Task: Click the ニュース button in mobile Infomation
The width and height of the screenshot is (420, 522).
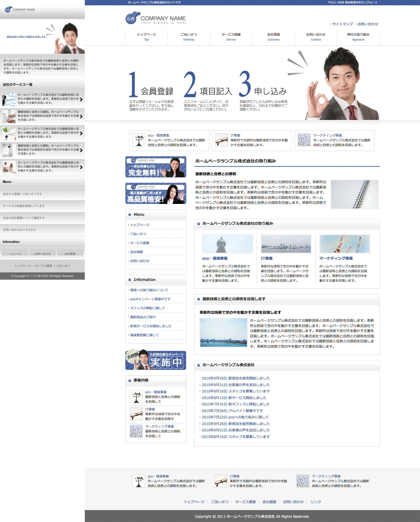Action: click(15, 254)
